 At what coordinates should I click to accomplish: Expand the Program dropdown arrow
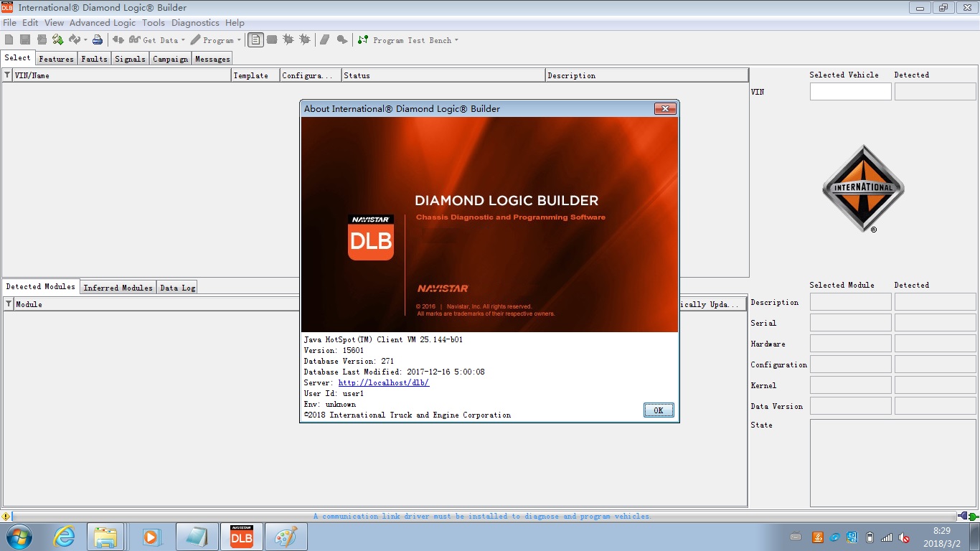click(239, 40)
